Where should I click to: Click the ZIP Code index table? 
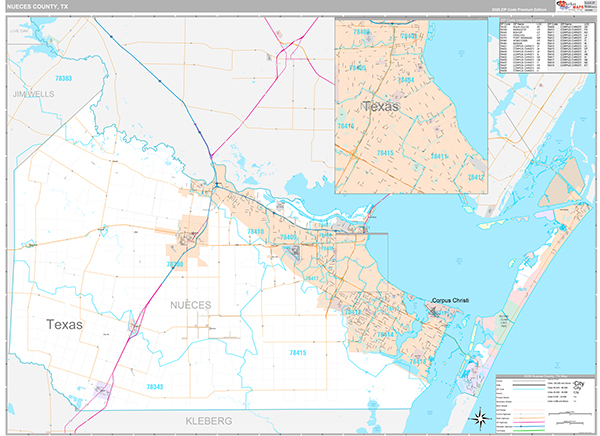547,46
